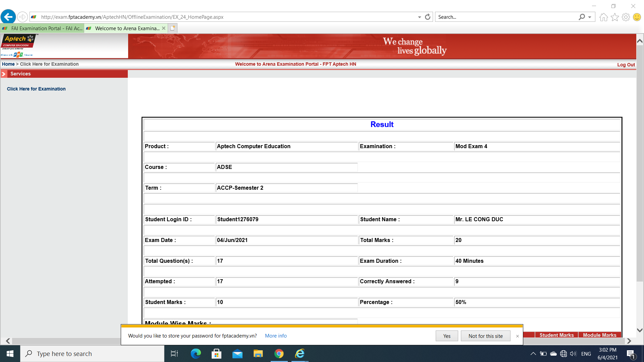Click Internet Explorer taskbar icon
The image size is (644, 362).
tap(300, 354)
